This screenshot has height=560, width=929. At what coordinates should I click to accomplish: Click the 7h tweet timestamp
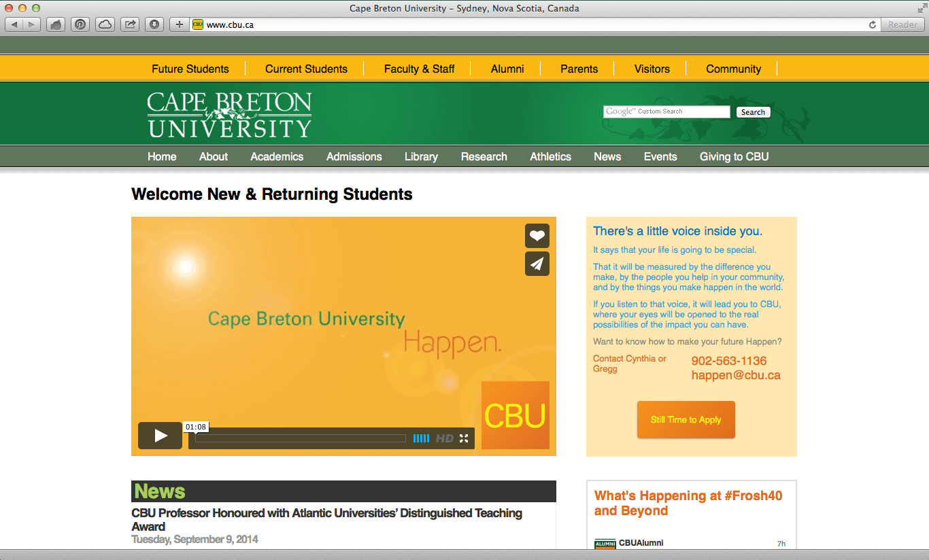click(x=781, y=544)
